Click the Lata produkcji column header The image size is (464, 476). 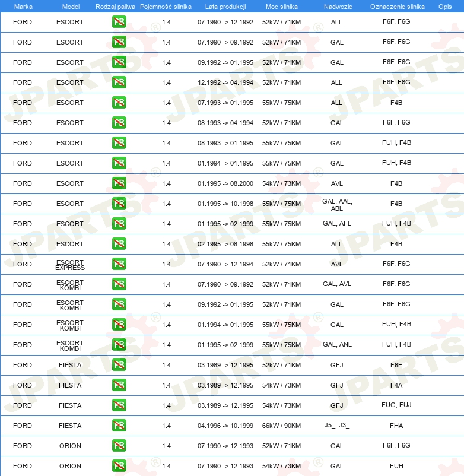(x=225, y=7)
